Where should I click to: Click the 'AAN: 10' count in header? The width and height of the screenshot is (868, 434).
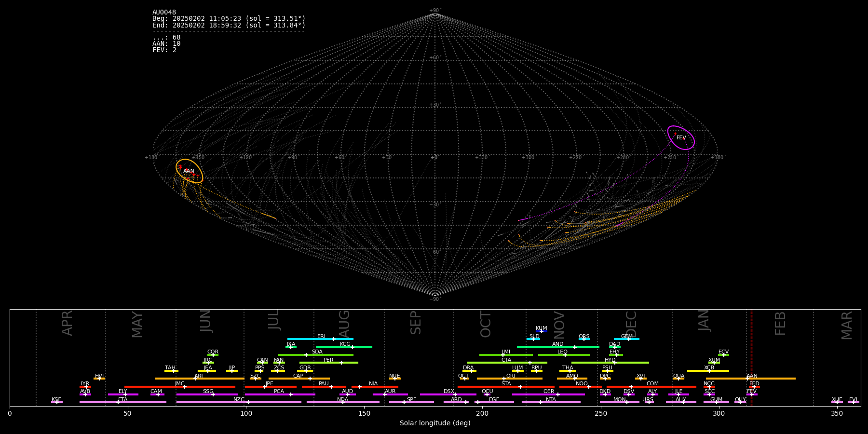166,44
